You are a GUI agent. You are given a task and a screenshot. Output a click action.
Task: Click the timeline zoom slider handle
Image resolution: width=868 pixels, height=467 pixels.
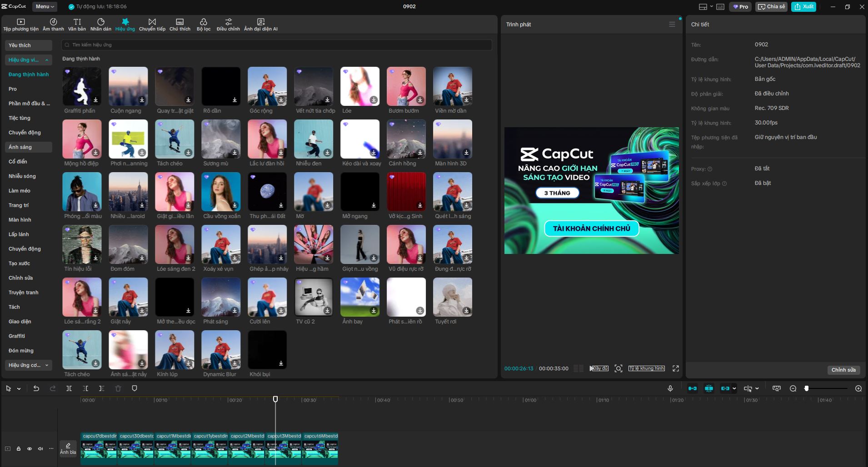click(x=807, y=388)
